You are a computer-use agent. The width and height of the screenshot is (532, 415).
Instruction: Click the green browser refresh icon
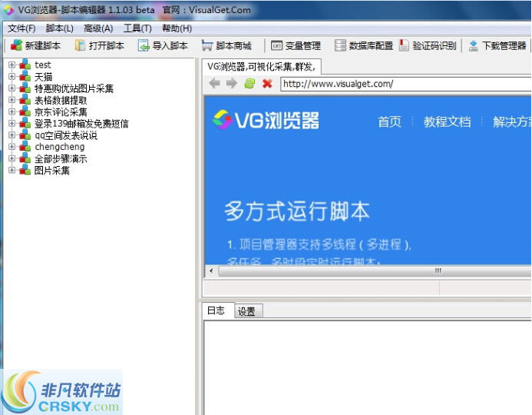coord(249,83)
